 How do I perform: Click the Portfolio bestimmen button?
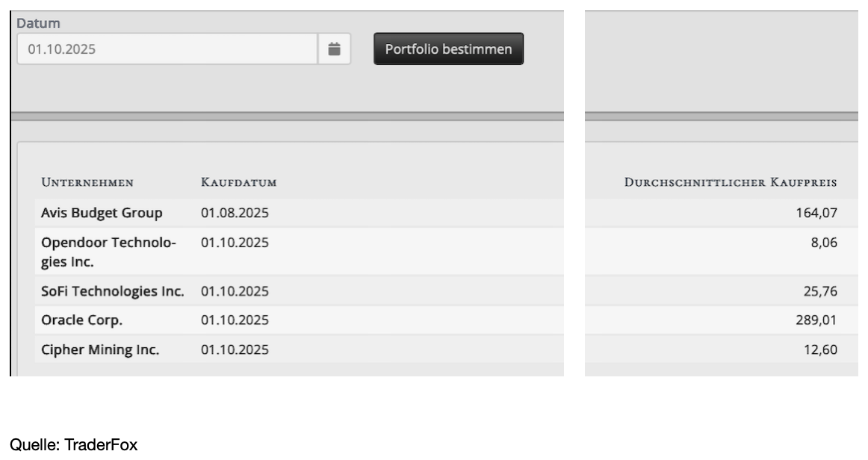click(448, 49)
